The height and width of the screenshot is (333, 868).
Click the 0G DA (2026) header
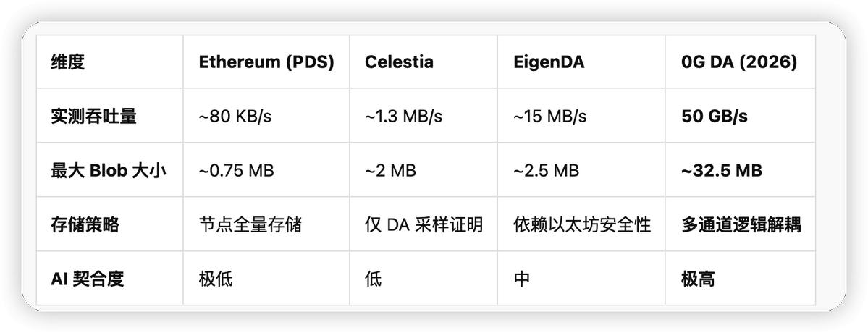739,62
